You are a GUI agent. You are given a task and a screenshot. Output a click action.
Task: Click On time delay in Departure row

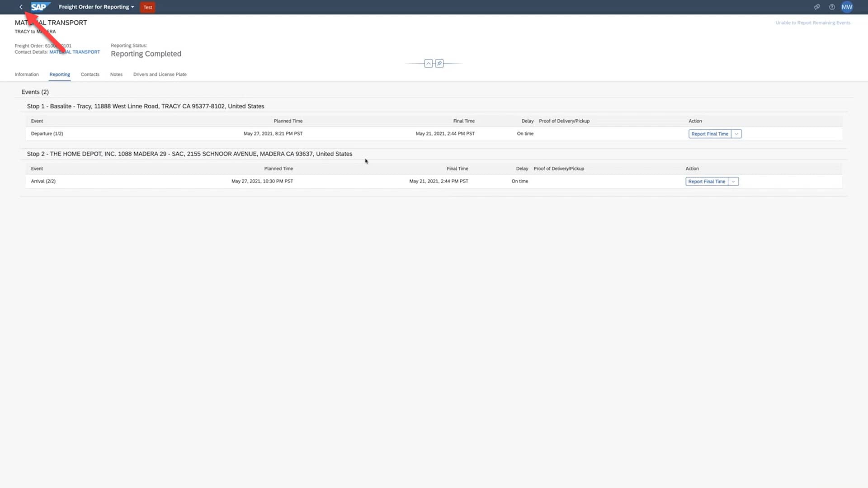525,134
